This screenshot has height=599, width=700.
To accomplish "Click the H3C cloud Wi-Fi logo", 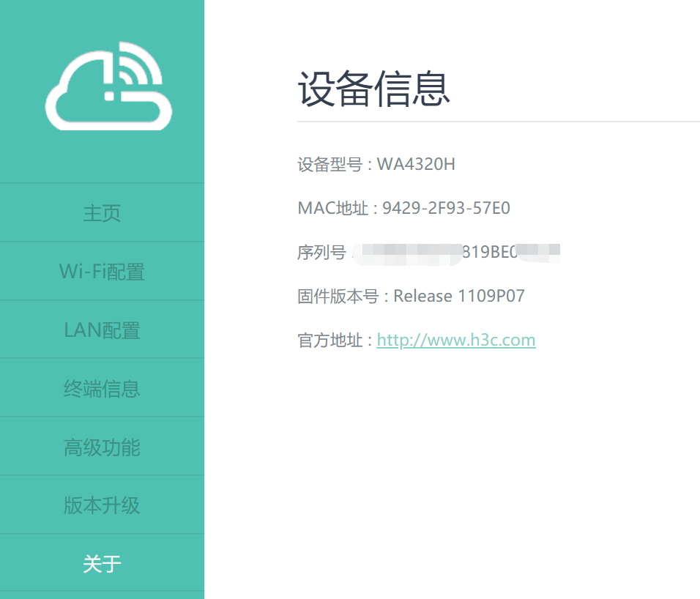I will point(108,86).
